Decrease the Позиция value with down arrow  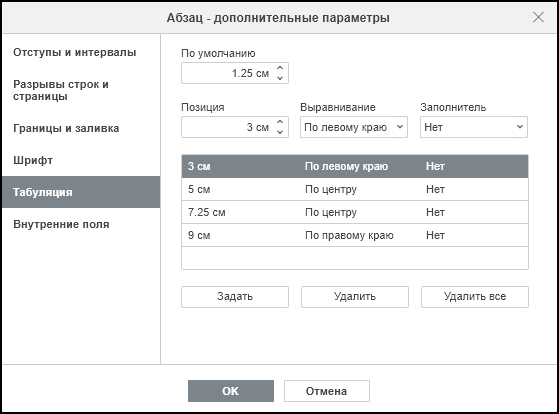pyautogui.click(x=280, y=132)
